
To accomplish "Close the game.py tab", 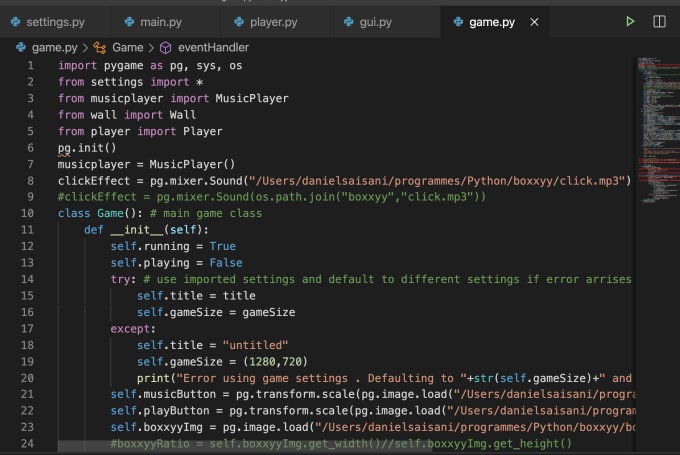I will click(534, 22).
